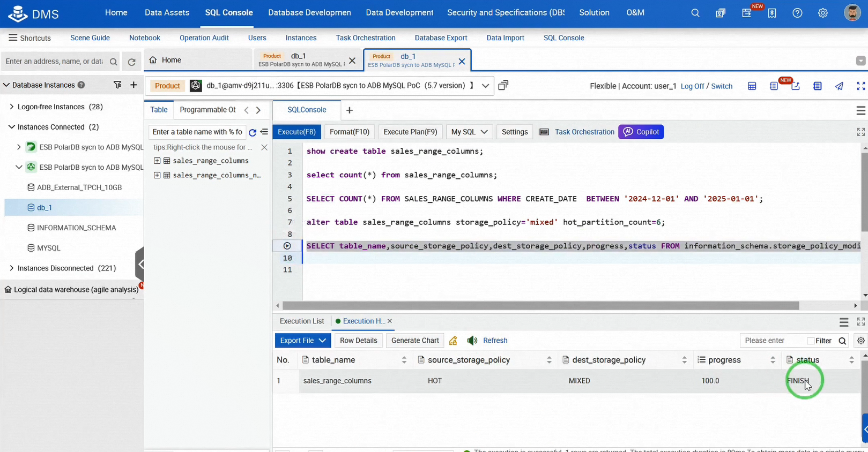Expand the sales_range_columns table node

(x=157, y=161)
